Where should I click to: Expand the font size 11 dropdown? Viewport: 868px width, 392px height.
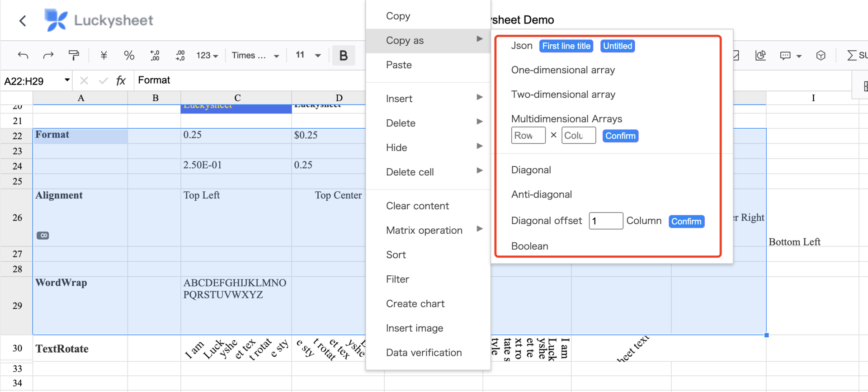point(308,55)
